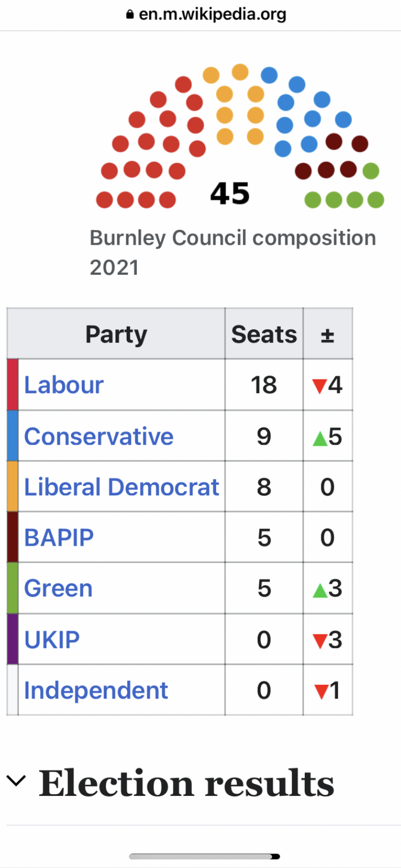Open the Burnley Council composition diagram
This screenshot has height=868, width=401.
point(240,137)
